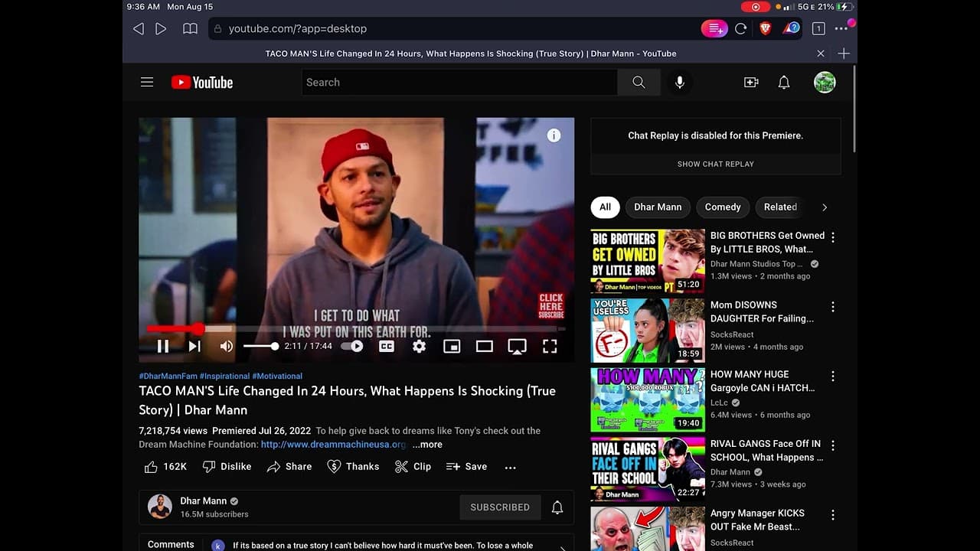Save the video to a playlist

pos(466,466)
